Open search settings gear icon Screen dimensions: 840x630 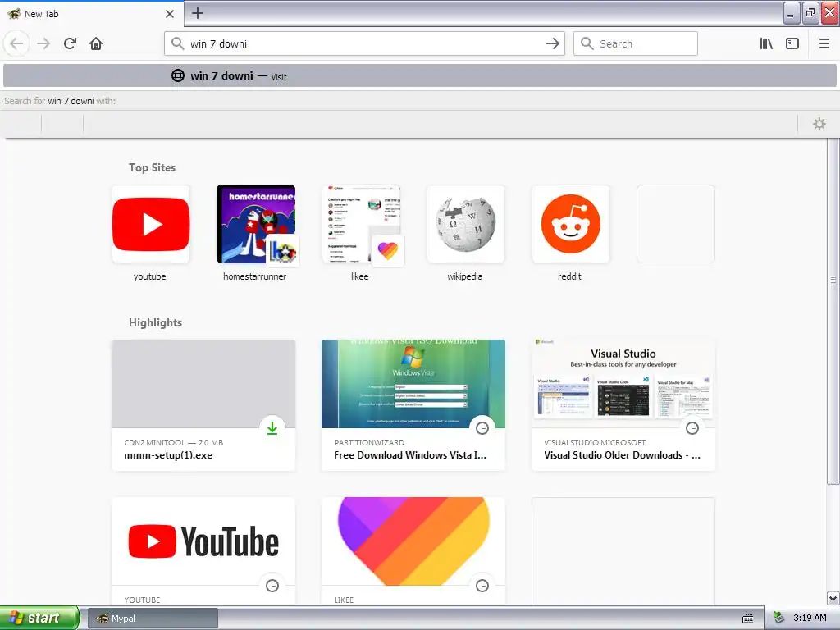(819, 125)
